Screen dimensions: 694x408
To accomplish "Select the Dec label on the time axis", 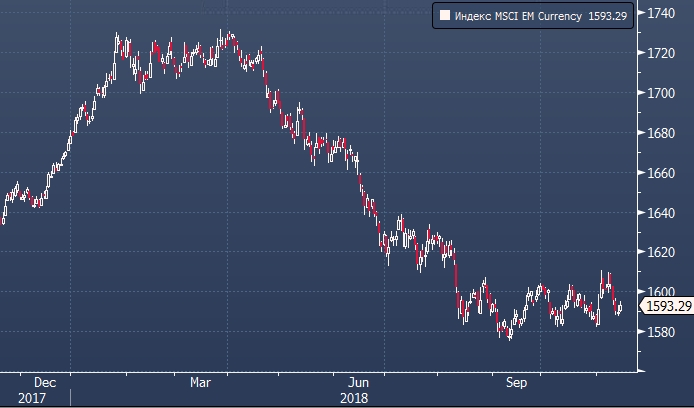I will 45,382.
